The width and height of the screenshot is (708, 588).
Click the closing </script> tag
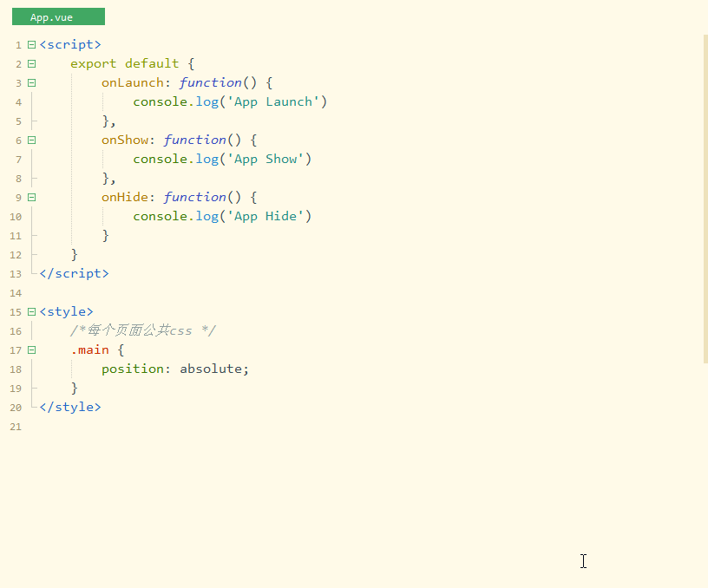coord(75,273)
